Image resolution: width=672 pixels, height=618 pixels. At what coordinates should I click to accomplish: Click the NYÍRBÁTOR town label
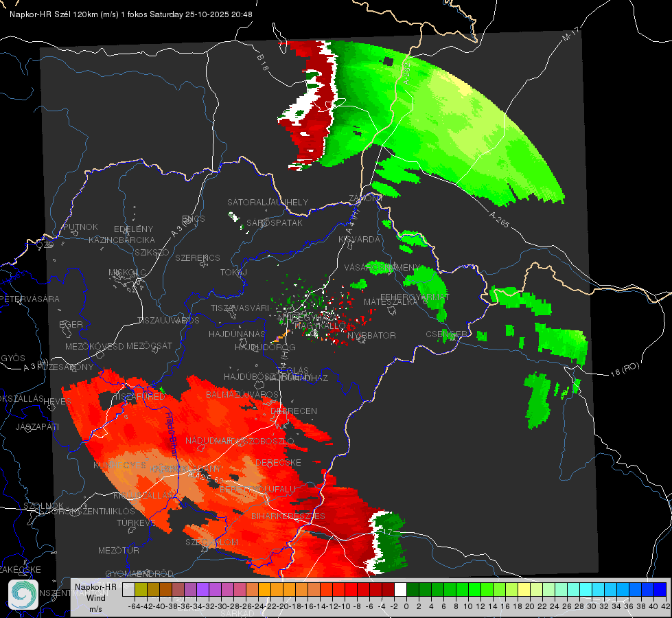coord(371,335)
